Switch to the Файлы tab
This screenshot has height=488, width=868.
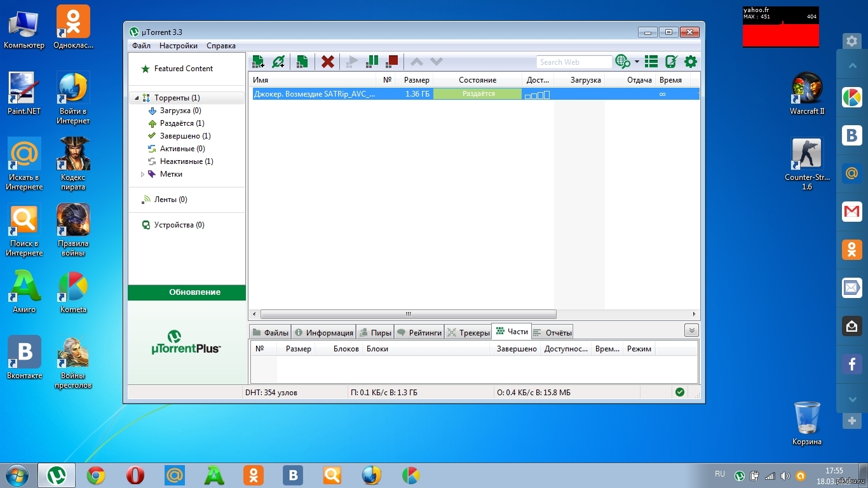[x=270, y=332]
